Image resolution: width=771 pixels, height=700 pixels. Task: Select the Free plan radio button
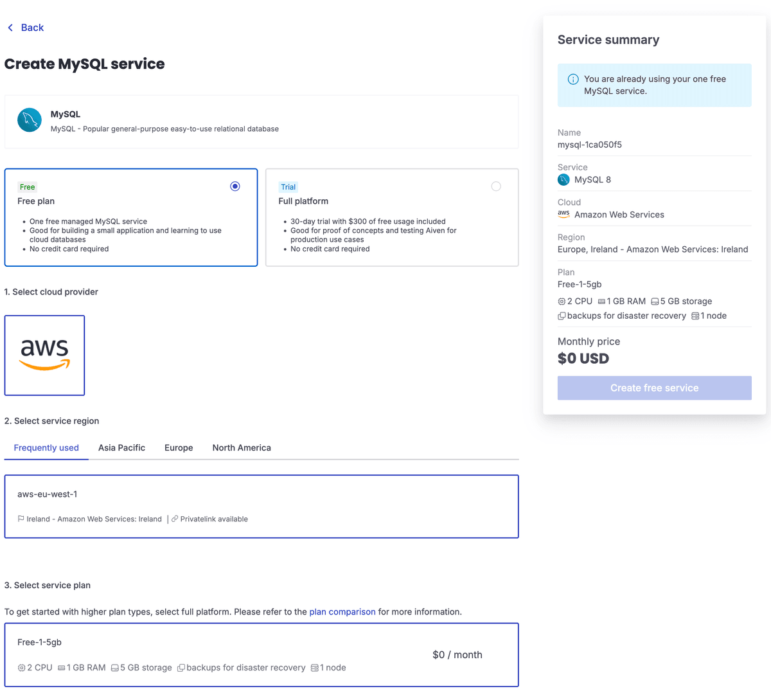pyautogui.click(x=235, y=186)
